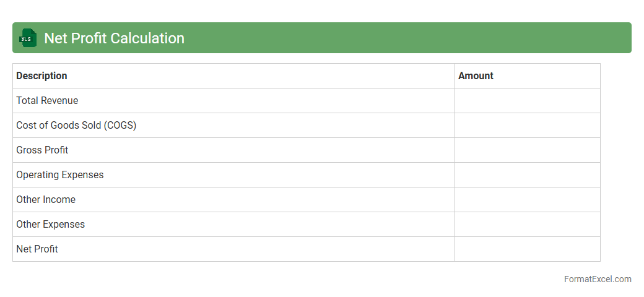Image resolution: width=644 pixels, height=297 pixels.
Task: Select the Description column header
Action: pyautogui.click(x=41, y=76)
